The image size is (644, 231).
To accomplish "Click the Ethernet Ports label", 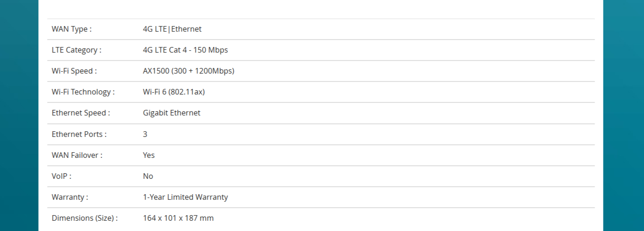I will pos(79,134).
